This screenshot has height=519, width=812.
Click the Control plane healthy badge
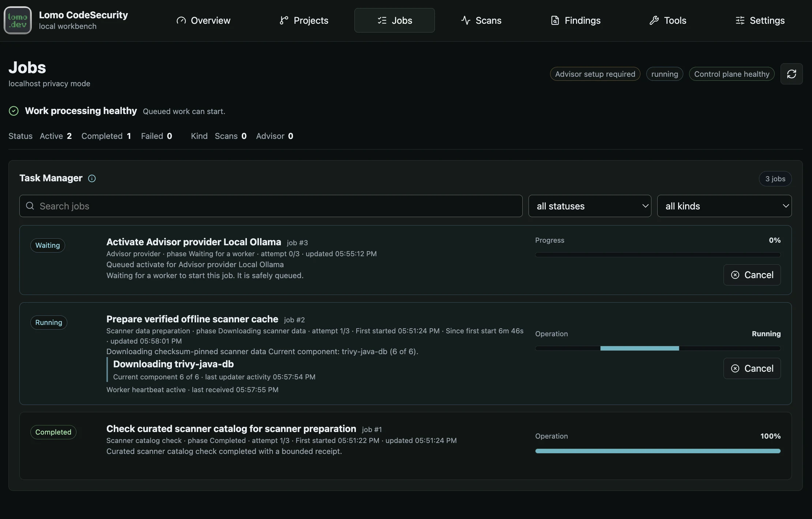click(x=732, y=74)
